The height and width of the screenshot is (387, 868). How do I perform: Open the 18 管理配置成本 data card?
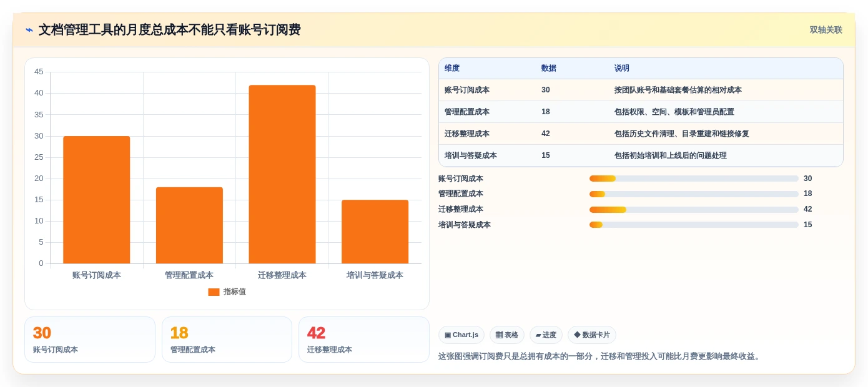[x=227, y=340]
